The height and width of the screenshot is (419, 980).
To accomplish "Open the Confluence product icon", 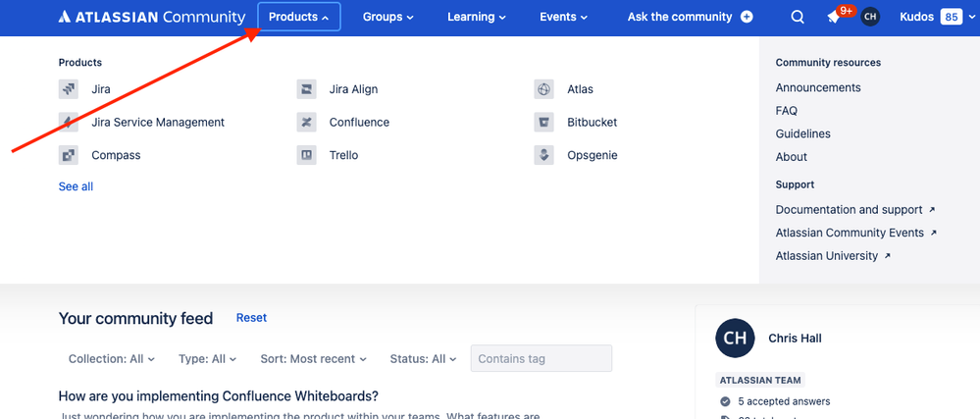I will [306, 122].
